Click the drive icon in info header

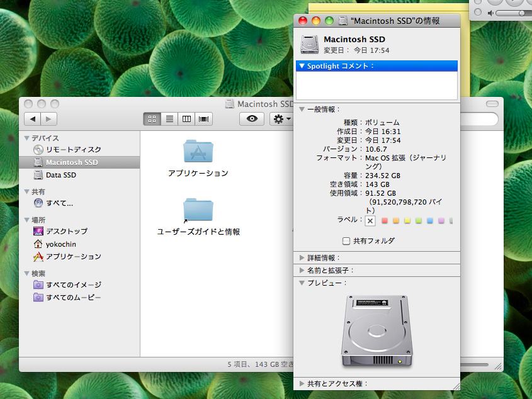coord(309,45)
